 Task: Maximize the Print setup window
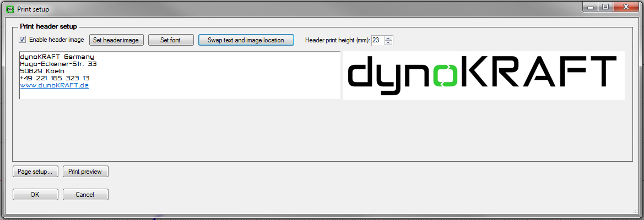(x=604, y=7)
